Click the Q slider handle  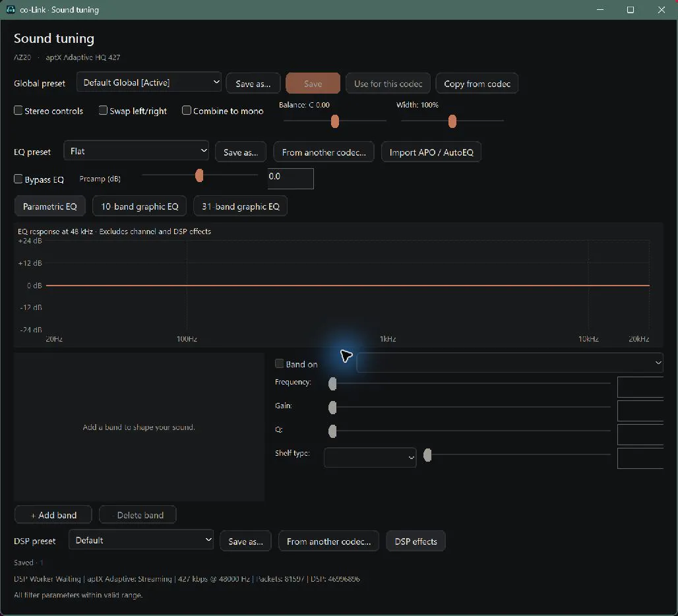[x=332, y=431]
